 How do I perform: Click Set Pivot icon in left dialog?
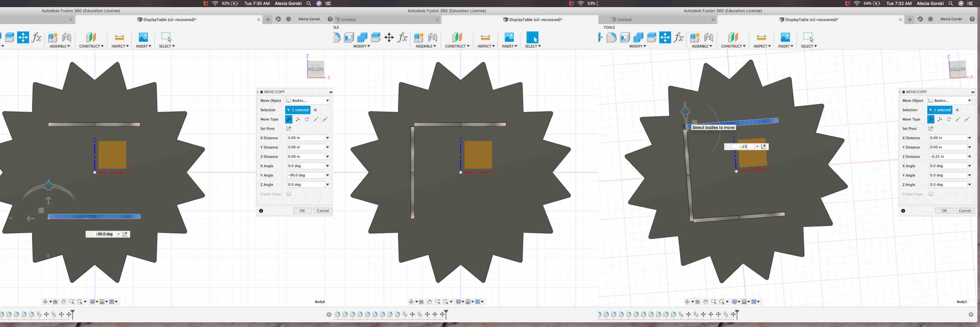point(289,129)
